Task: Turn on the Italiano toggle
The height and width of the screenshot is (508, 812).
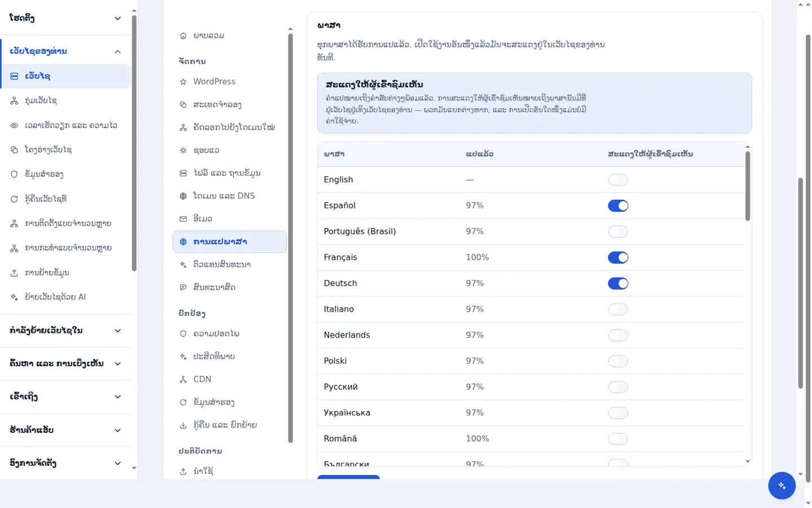Action: click(x=618, y=310)
